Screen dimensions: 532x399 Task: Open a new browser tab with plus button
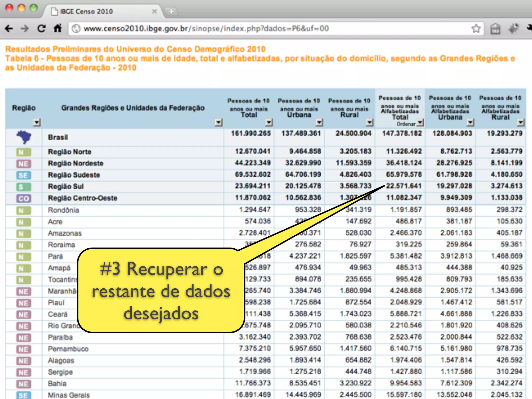pyautogui.click(x=171, y=11)
